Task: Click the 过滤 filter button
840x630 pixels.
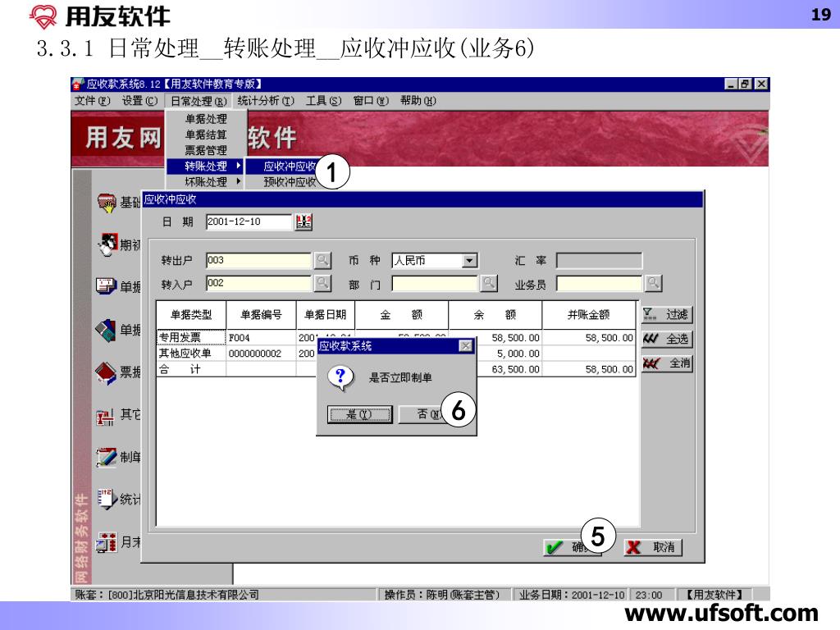Action: (x=666, y=314)
